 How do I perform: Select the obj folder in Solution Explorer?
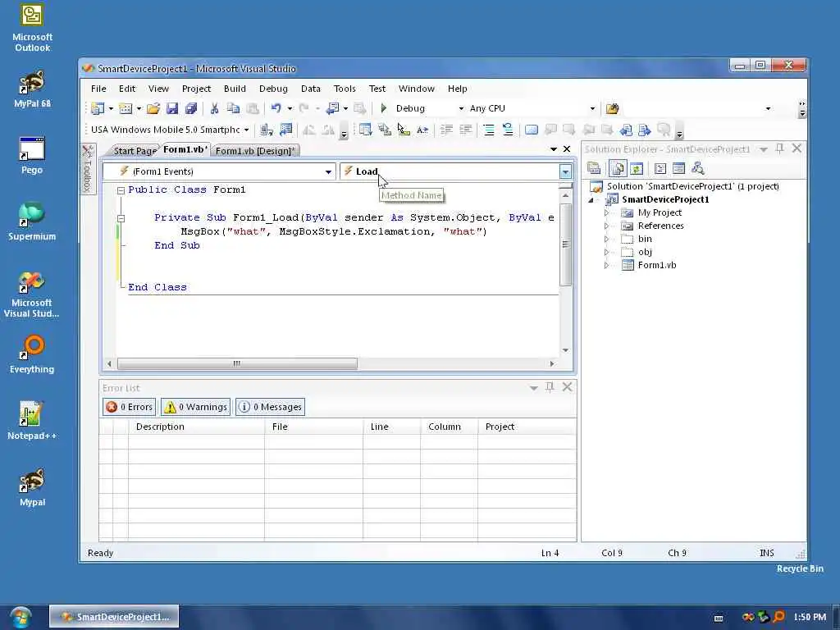(645, 253)
